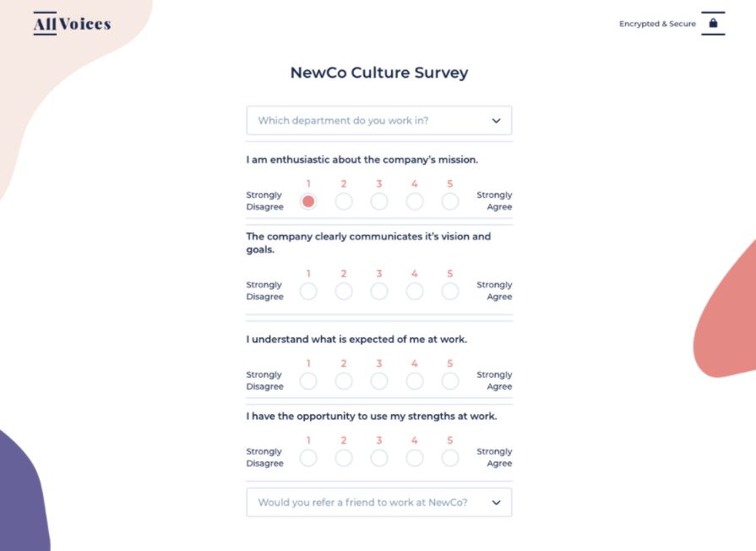Select rating 3 for using strengths at work
The height and width of the screenshot is (551, 756).
point(379,458)
